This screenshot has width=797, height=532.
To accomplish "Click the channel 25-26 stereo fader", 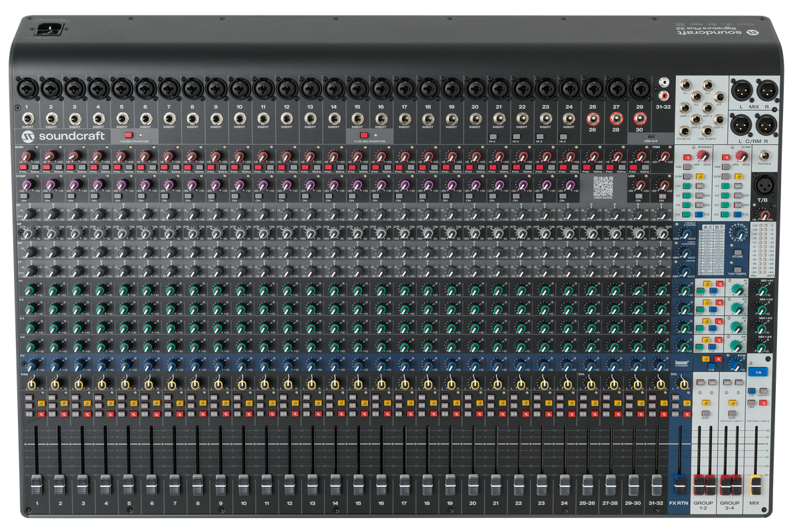I will [588, 486].
